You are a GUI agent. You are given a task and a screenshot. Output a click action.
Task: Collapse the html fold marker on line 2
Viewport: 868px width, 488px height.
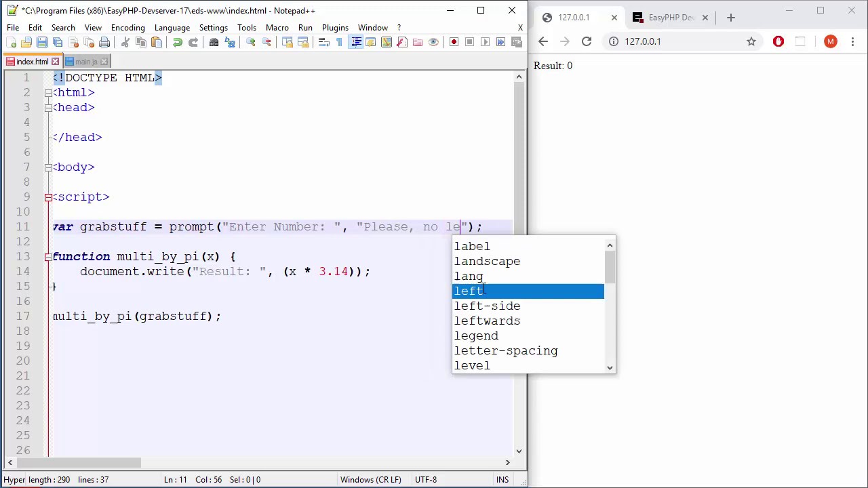tap(48, 93)
